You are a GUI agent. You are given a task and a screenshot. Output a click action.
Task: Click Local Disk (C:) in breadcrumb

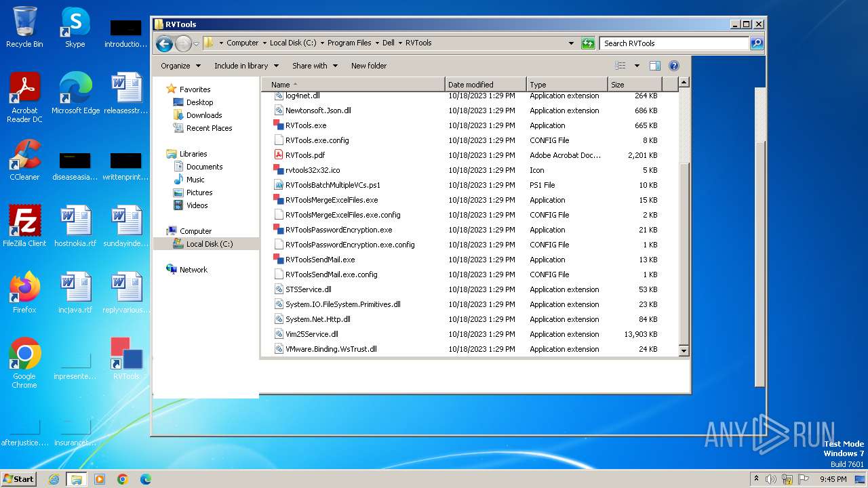pyautogui.click(x=293, y=43)
